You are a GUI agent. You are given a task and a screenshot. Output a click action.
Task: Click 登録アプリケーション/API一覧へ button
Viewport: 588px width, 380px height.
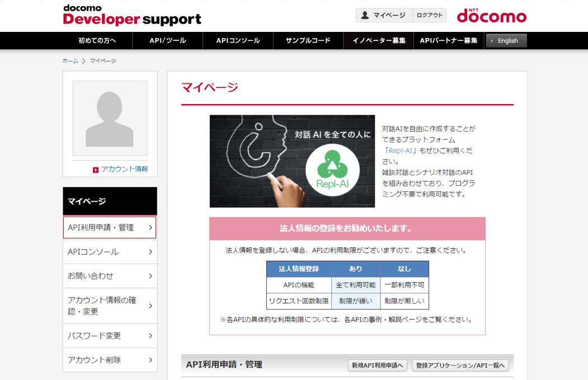coord(460,365)
